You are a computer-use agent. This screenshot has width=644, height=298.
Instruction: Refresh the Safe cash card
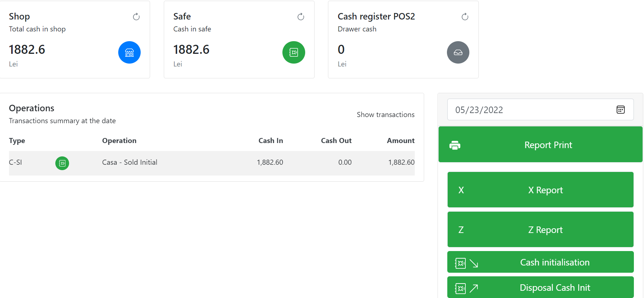point(301,17)
